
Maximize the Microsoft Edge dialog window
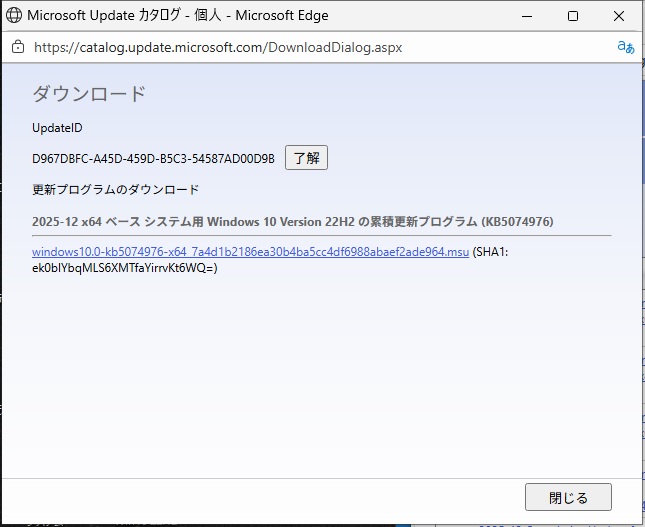(573, 16)
